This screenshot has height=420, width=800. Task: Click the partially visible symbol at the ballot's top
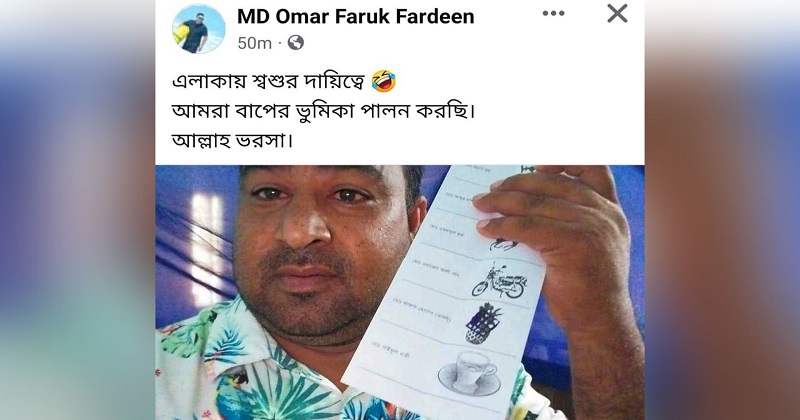coord(527,168)
